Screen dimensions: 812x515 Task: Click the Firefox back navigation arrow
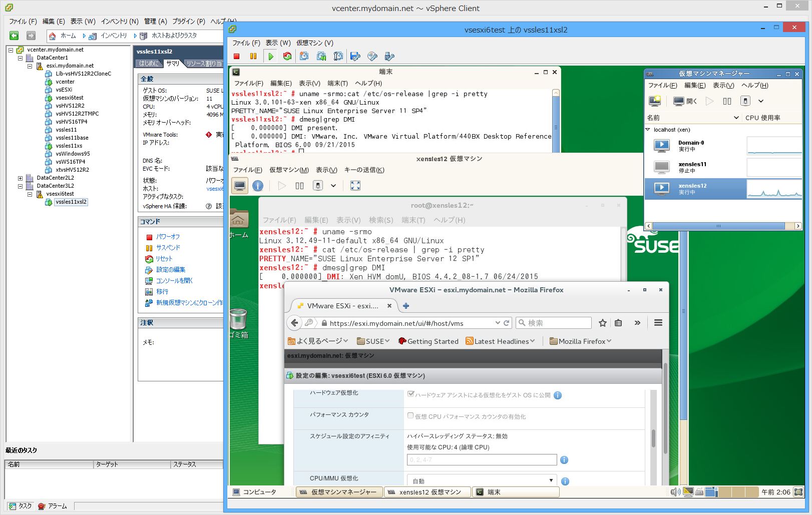pyautogui.click(x=294, y=323)
